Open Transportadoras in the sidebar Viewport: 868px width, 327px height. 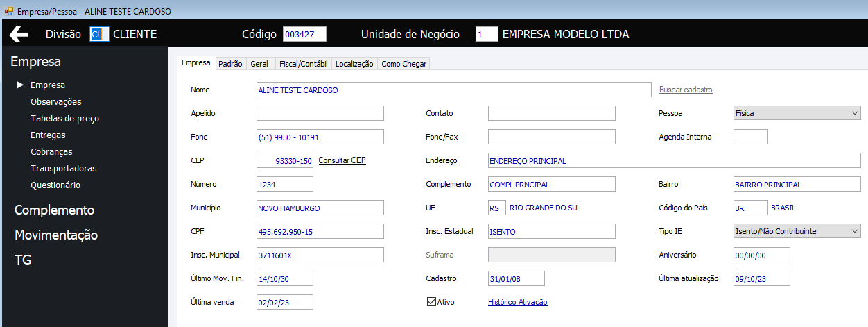pyautogui.click(x=64, y=169)
